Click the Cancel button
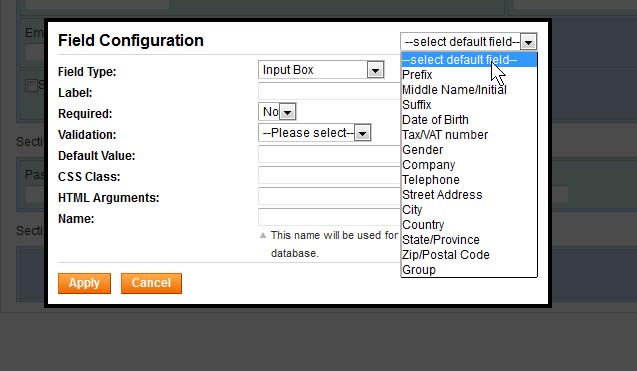This screenshot has height=371, width=637. point(151,283)
